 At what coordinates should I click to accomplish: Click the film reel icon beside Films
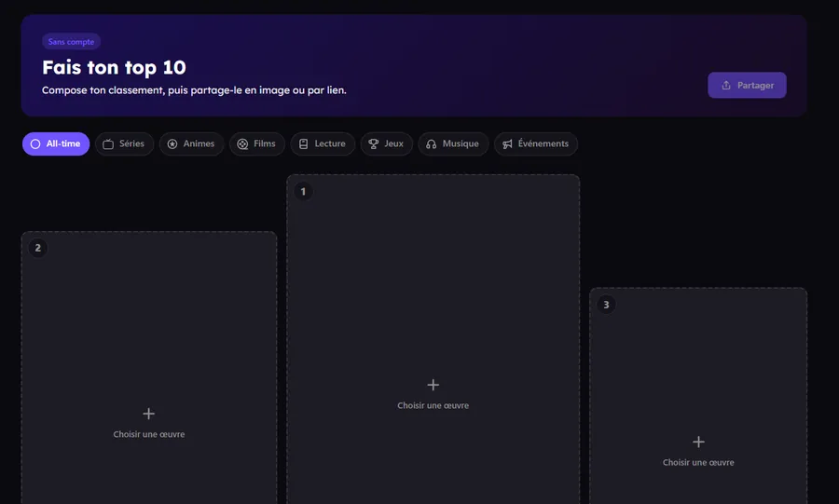(242, 143)
